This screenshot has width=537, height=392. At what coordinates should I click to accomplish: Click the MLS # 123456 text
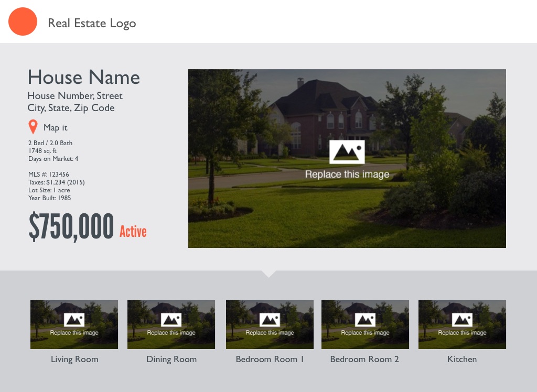pyautogui.click(x=49, y=175)
